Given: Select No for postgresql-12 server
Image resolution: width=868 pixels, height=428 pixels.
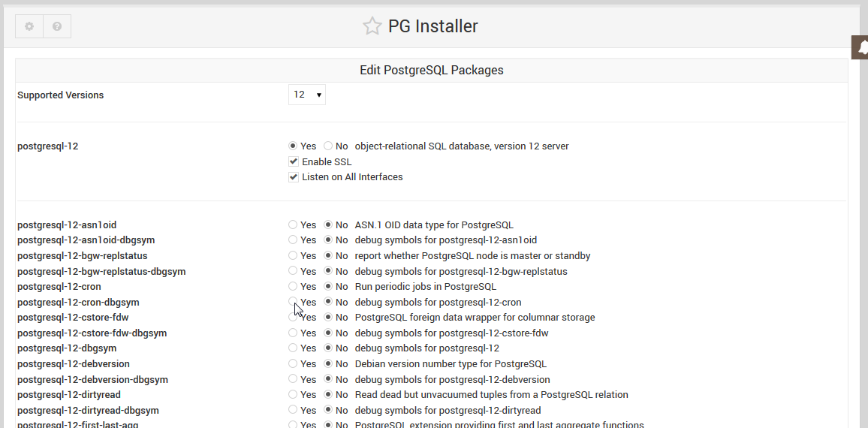Looking at the screenshot, I should tap(328, 146).
